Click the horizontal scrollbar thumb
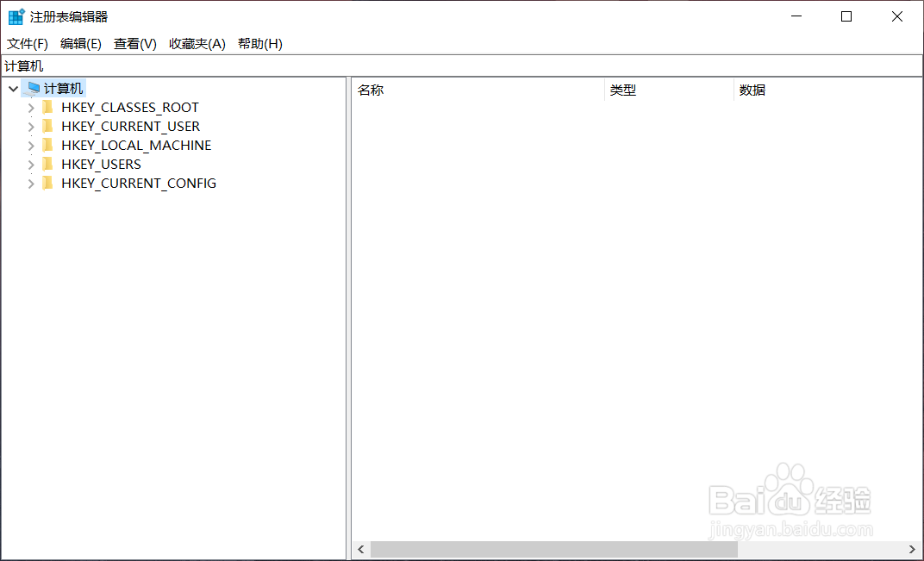924x561 pixels. 554,550
